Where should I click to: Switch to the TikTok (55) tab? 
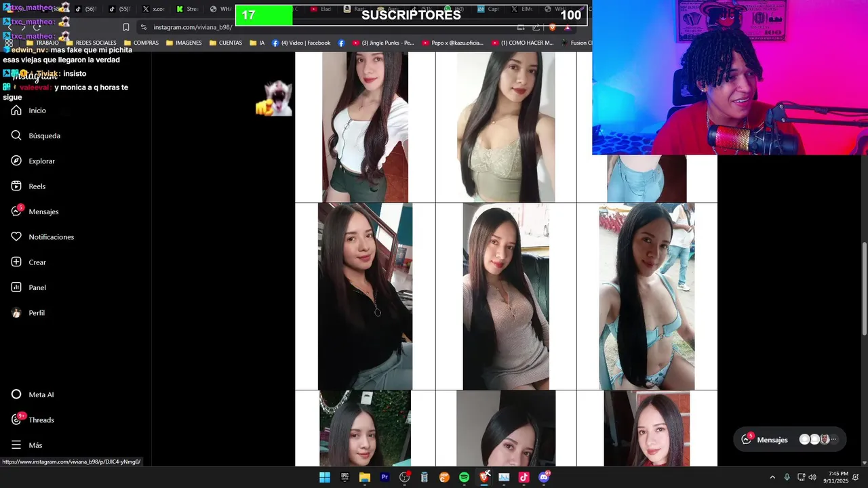pyautogui.click(x=119, y=9)
